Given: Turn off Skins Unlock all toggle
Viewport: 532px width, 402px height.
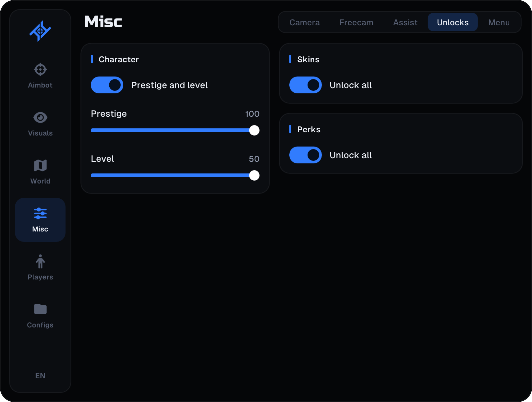Looking at the screenshot, I should 306,85.
